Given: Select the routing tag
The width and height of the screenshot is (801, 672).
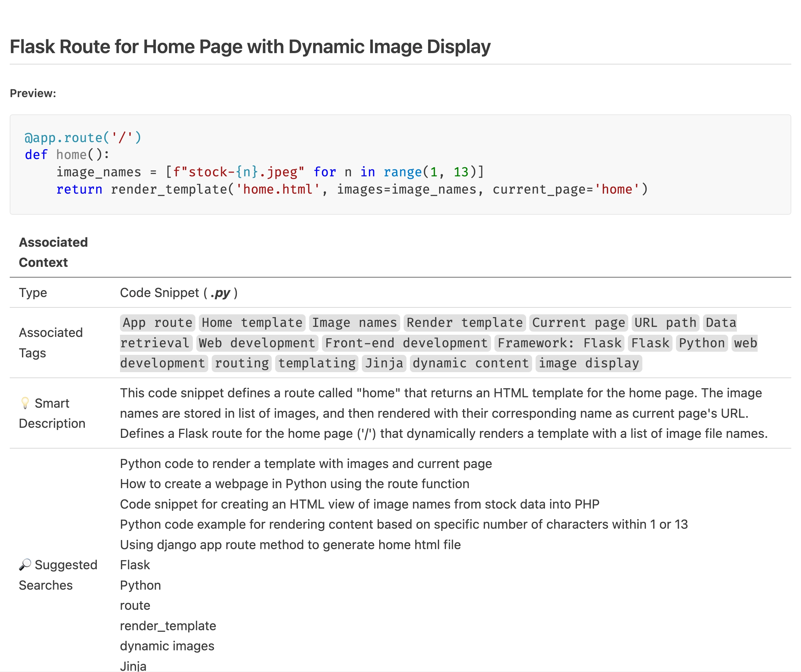Looking at the screenshot, I should click(x=242, y=363).
